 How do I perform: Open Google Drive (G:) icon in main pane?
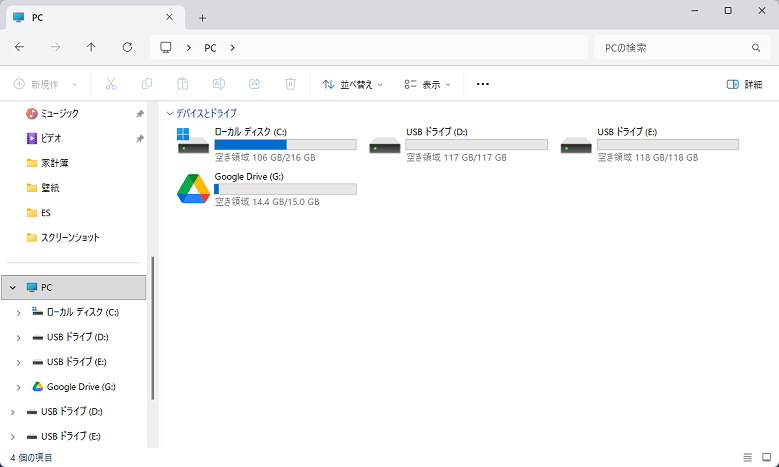(193, 189)
